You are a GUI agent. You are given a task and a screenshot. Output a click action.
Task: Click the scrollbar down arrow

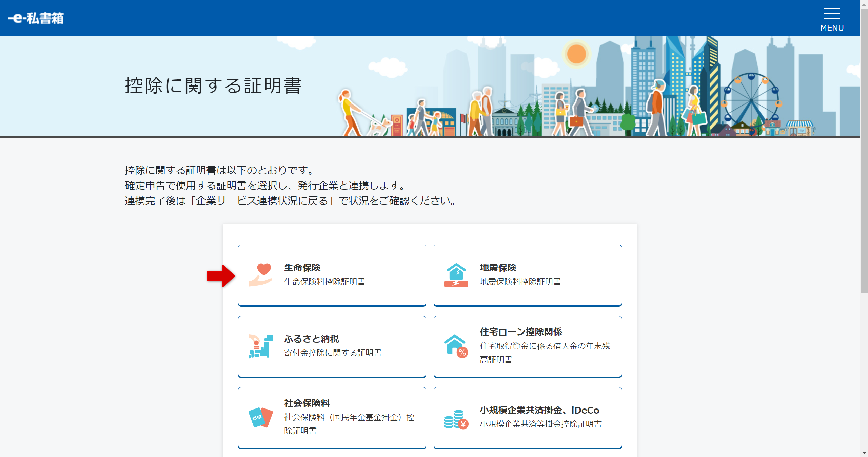coord(864,453)
